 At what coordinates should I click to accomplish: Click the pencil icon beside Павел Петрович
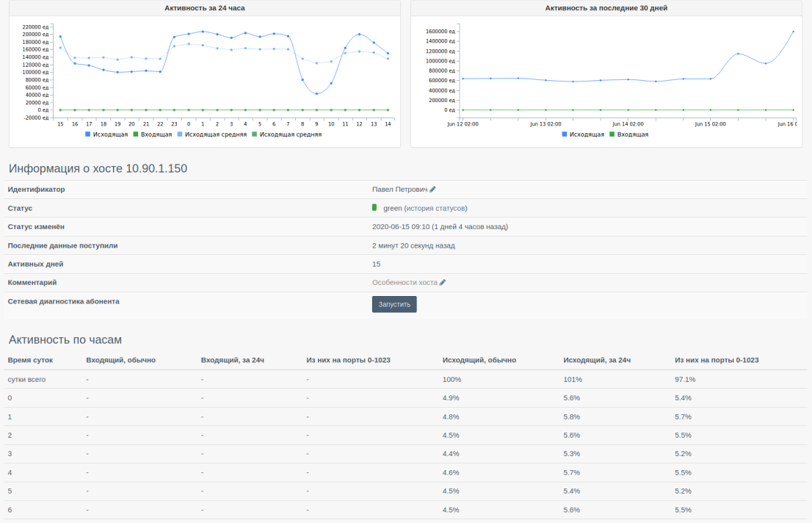pos(433,190)
